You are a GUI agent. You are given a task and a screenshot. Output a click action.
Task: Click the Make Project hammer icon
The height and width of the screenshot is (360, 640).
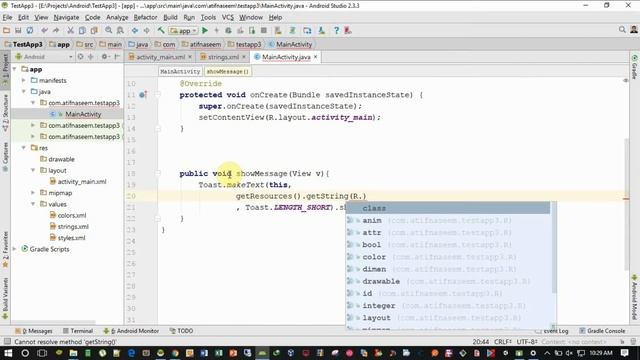tap(161, 31)
